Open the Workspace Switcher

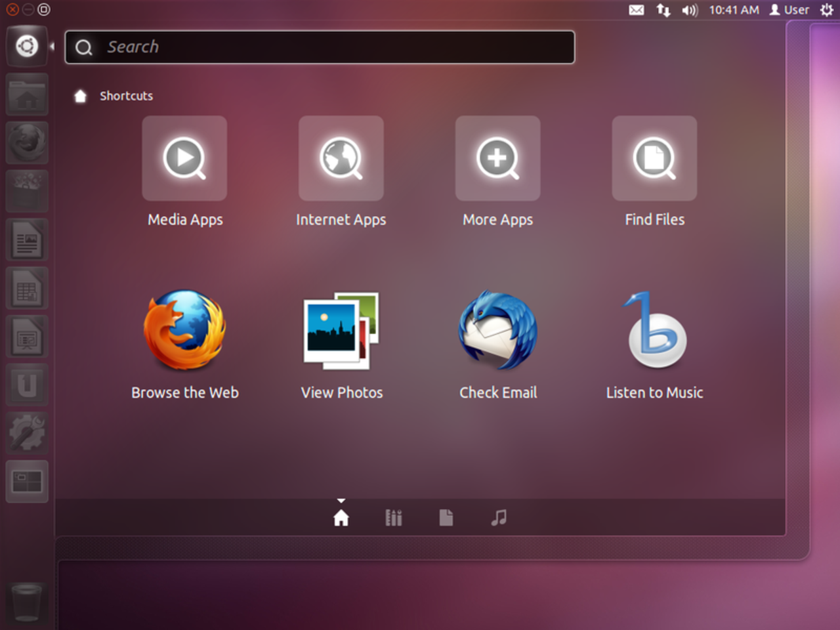point(27,482)
